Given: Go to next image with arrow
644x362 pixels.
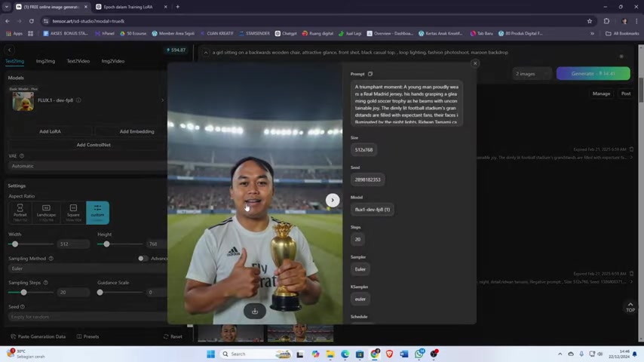Looking at the screenshot, I should pyautogui.click(x=333, y=200).
